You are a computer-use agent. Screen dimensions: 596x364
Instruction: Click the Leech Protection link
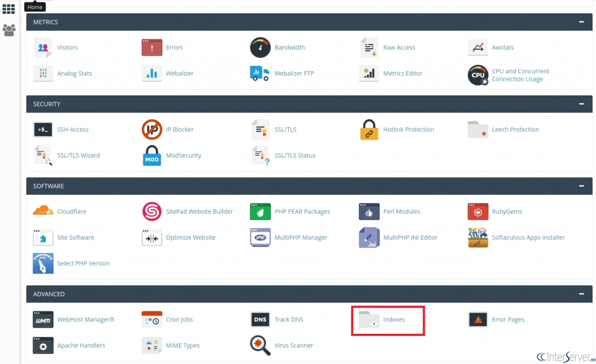(515, 130)
